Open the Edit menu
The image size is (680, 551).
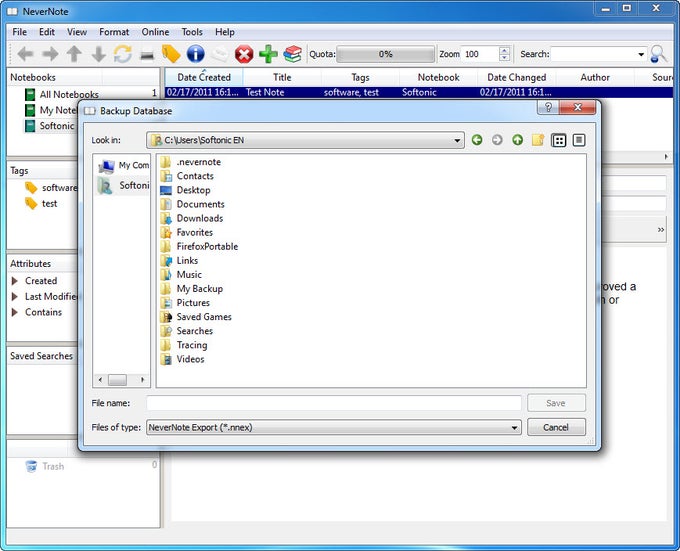47,32
